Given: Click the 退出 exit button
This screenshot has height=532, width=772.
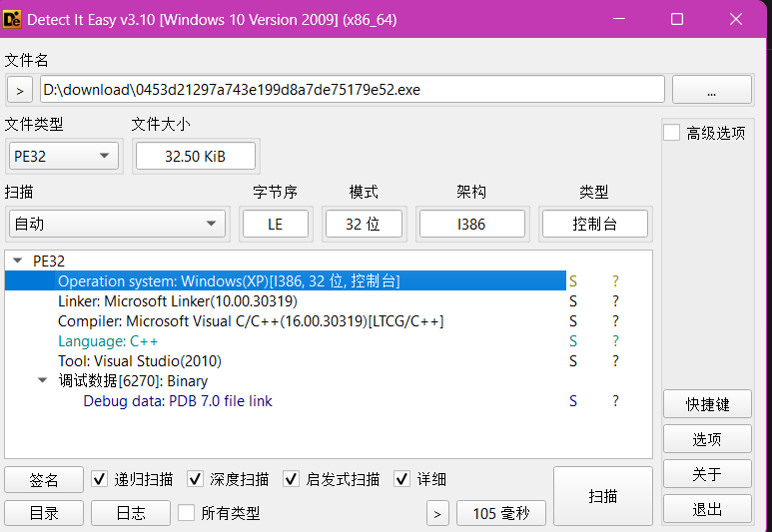Looking at the screenshot, I should coord(707,509).
